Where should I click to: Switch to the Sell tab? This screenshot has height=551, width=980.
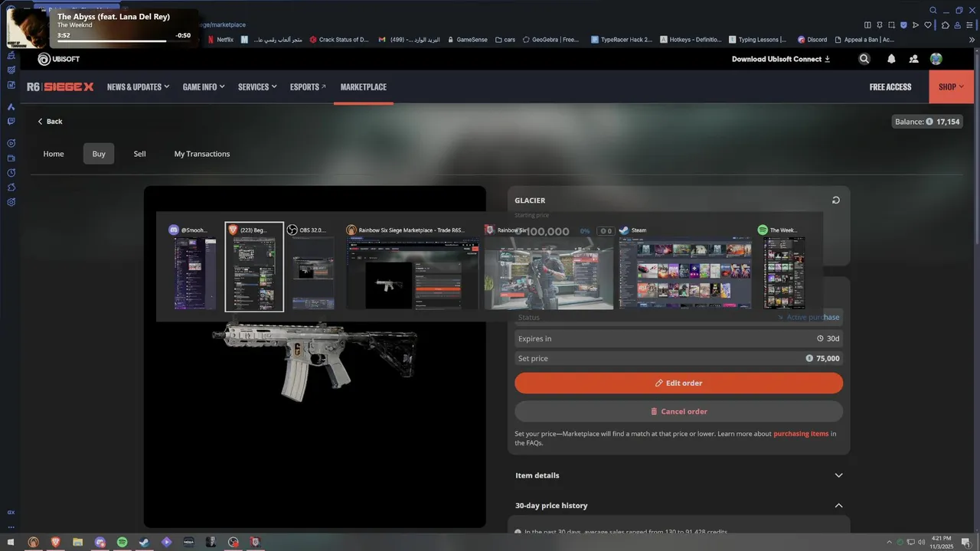tap(139, 154)
